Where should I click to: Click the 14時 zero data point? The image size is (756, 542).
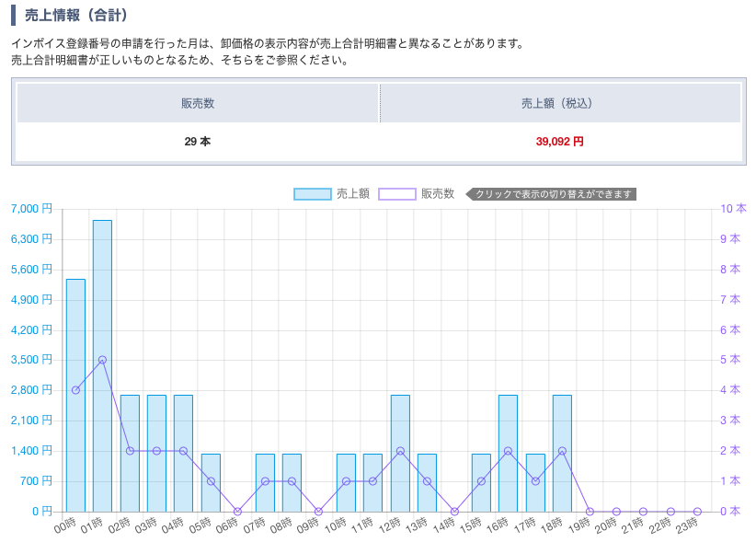click(x=454, y=511)
